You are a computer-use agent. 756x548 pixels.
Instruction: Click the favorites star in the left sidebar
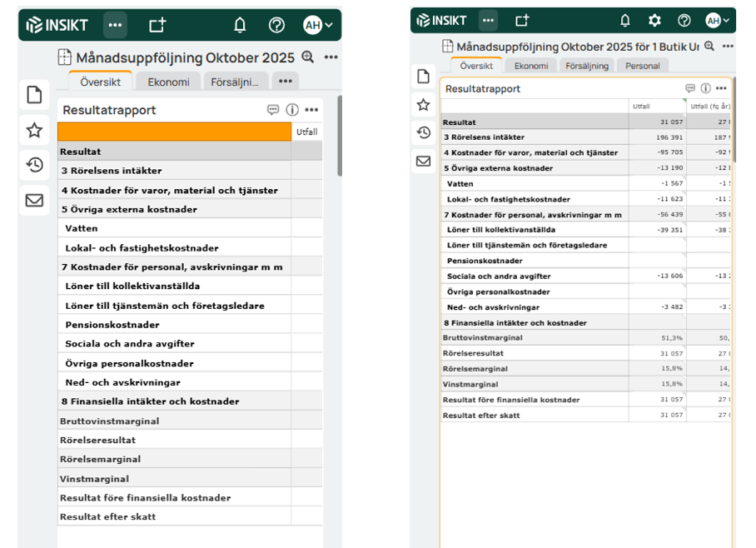(34, 130)
